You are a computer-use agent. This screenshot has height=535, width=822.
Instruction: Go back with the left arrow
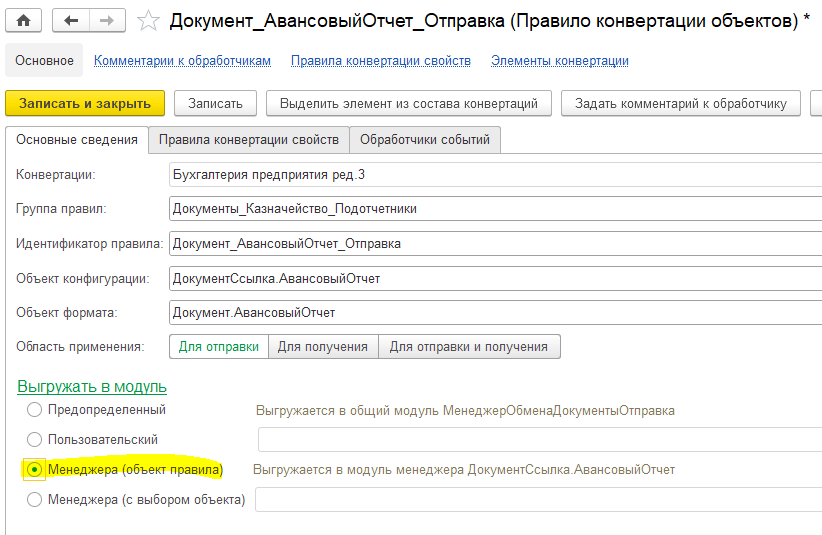click(70, 20)
